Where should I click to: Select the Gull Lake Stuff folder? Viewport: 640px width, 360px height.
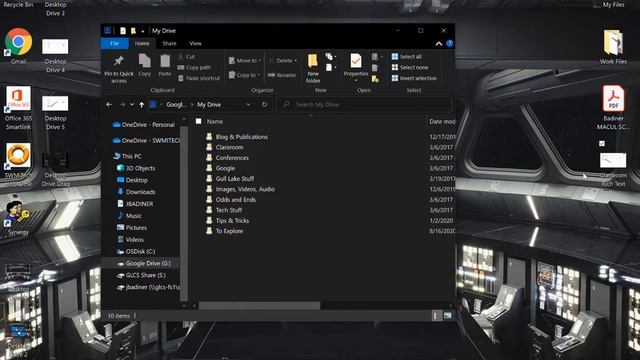point(230,178)
